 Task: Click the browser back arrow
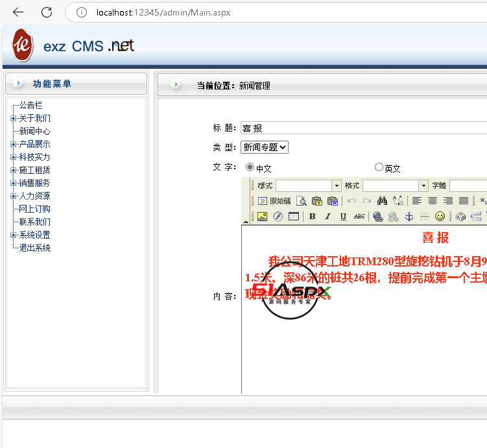(x=18, y=12)
